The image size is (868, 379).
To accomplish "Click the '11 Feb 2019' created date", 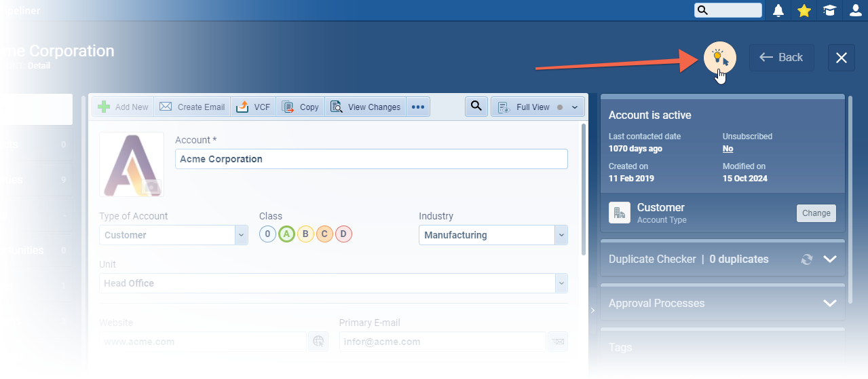I will pos(631,179).
